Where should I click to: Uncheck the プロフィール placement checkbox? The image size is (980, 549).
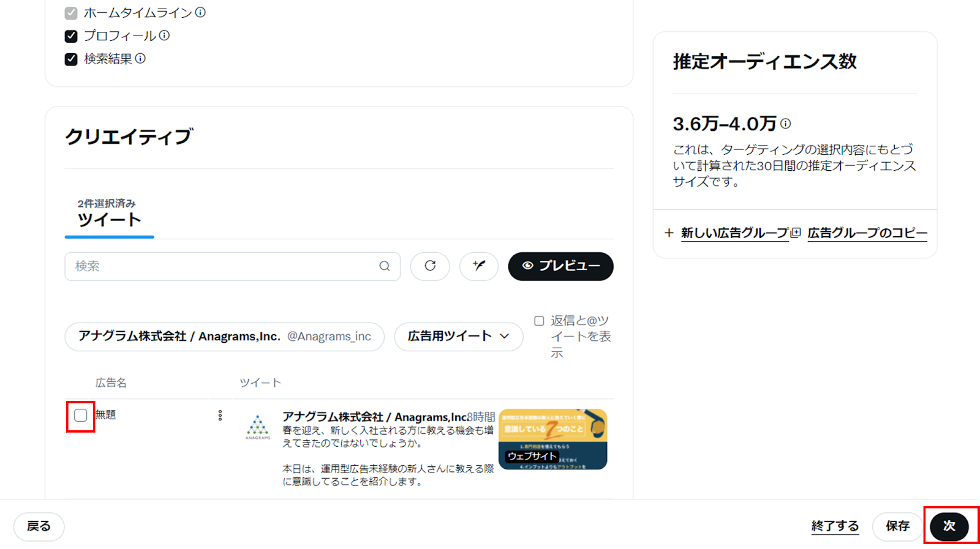pos(71,36)
